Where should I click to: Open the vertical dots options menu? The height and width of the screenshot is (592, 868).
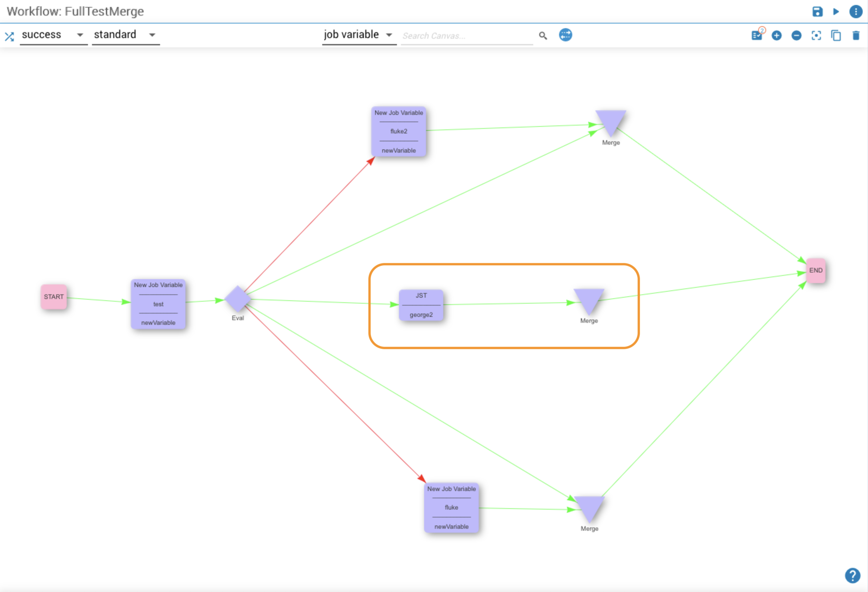coord(856,12)
